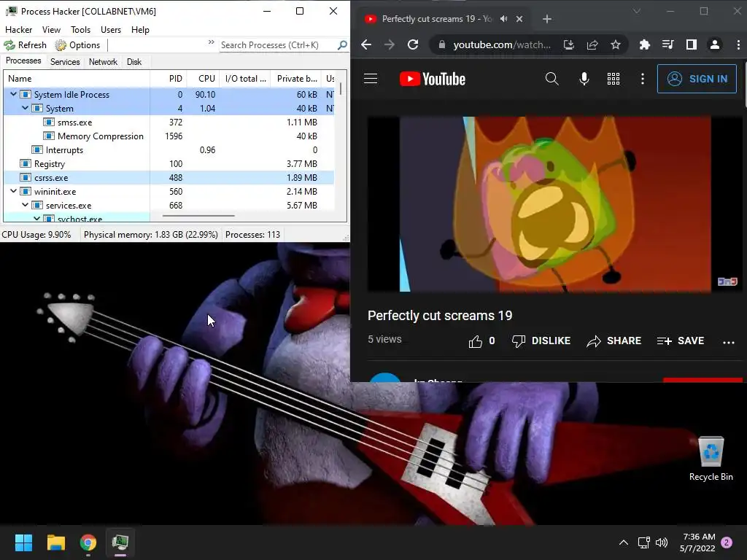This screenshot has height=560, width=747.
Task: Click the I/O total column header
Action: (x=245, y=79)
